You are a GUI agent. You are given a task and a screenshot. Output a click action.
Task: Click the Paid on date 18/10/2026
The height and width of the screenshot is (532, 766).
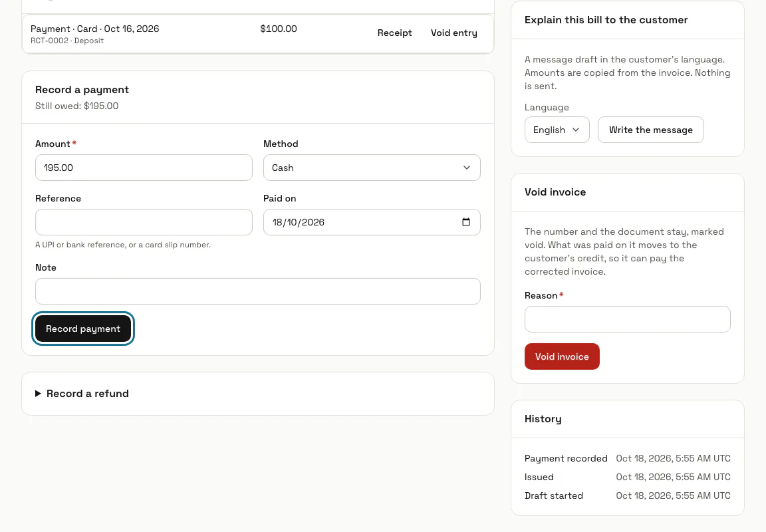click(x=299, y=222)
